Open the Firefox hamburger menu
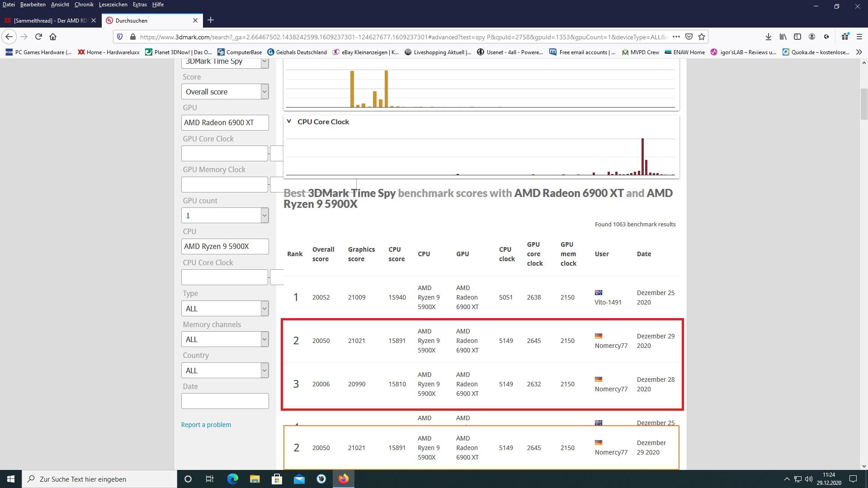The height and width of the screenshot is (488, 868). [x=859, y=37]
